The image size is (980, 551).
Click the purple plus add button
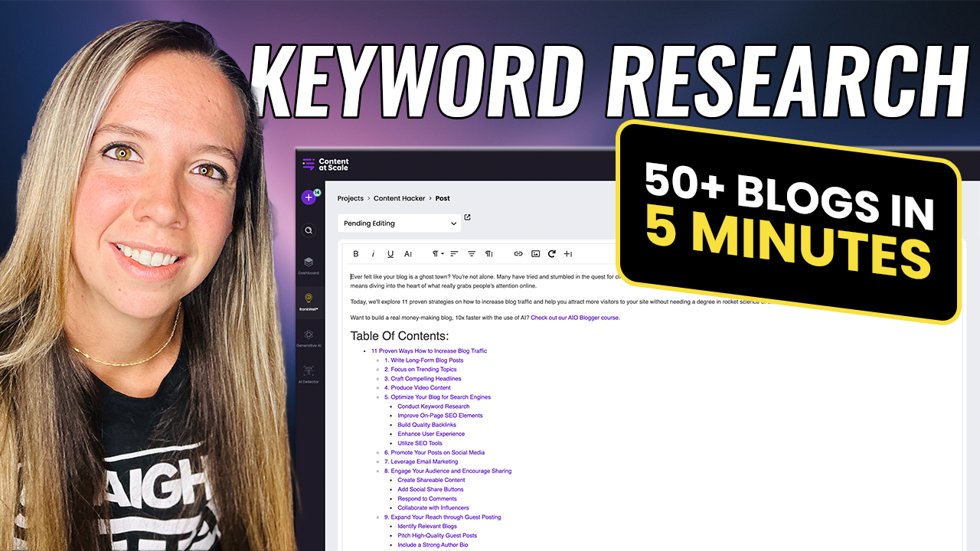[309, 197]
